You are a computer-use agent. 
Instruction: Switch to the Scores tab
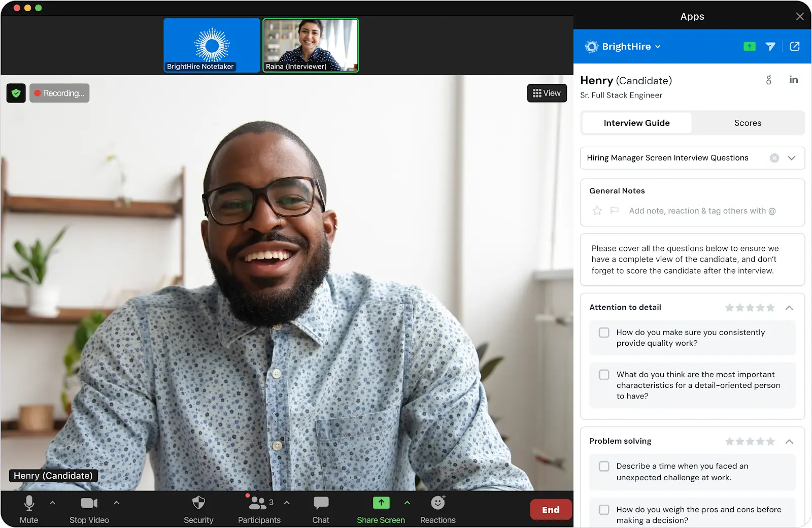point(748,123)
